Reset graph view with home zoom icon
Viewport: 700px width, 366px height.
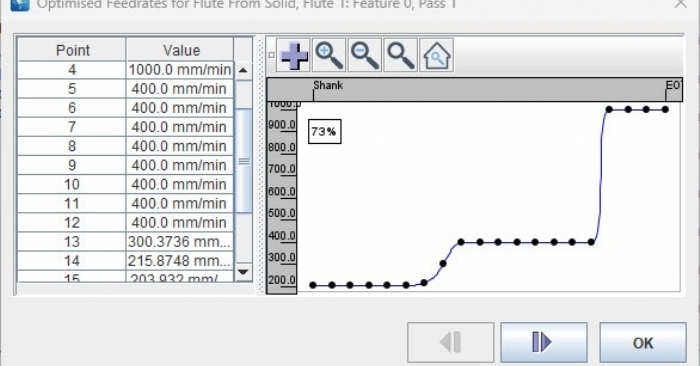click(x=437, y=55)
